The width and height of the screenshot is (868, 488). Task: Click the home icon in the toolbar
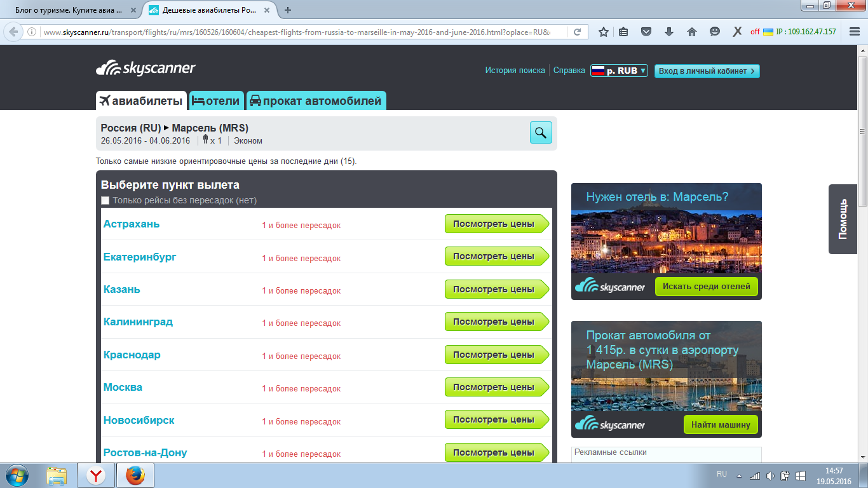692,32
